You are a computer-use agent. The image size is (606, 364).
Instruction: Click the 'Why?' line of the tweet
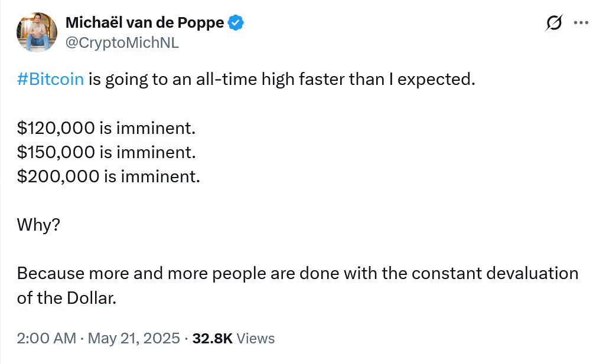pos(38,225)
